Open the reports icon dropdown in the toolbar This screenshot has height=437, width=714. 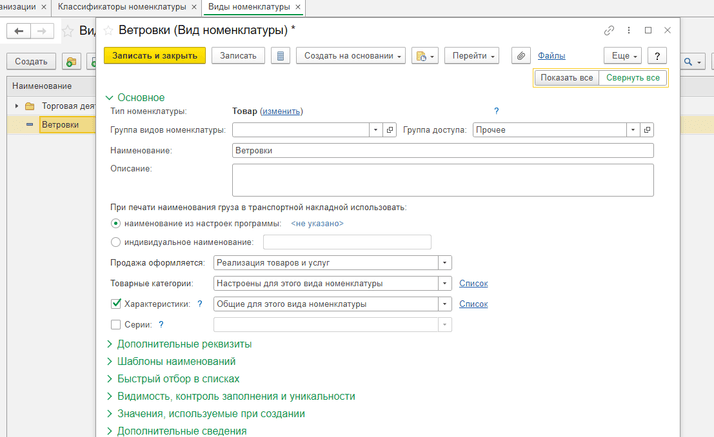click(x=427, y=56)
